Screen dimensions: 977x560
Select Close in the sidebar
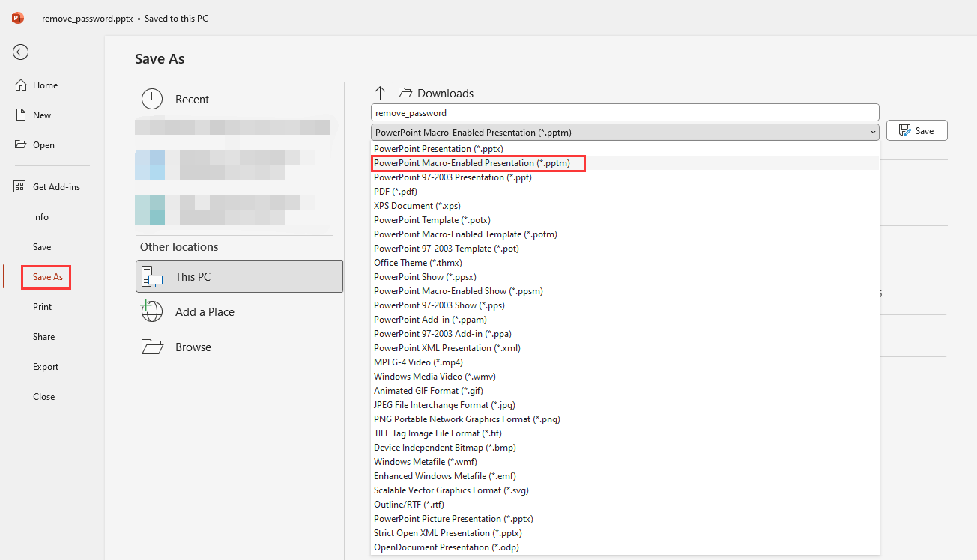43,396
